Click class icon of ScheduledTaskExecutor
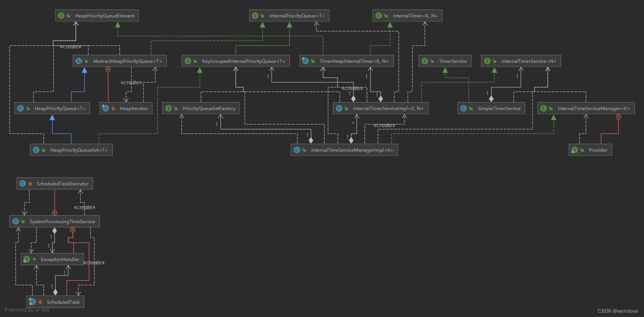This screenshot has height=317, width=644. (23, 183)
